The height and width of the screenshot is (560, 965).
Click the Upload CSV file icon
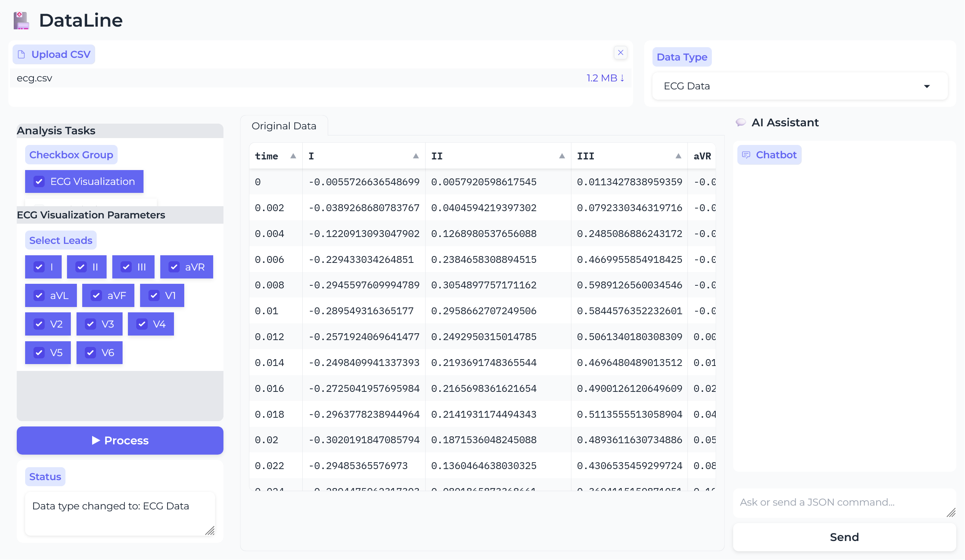[22, 54]
